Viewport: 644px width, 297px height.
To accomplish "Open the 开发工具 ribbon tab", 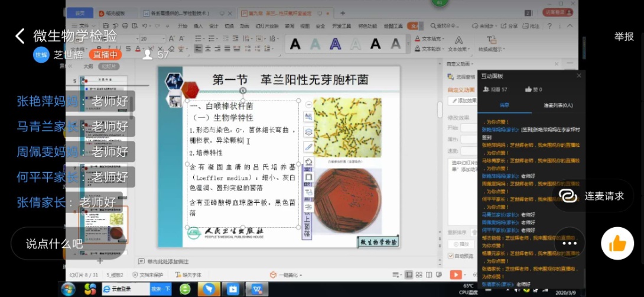I will point(341,25).
